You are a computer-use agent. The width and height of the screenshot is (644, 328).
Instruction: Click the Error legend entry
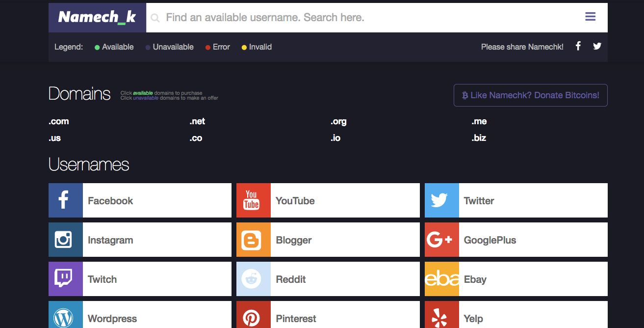point(217,47)
